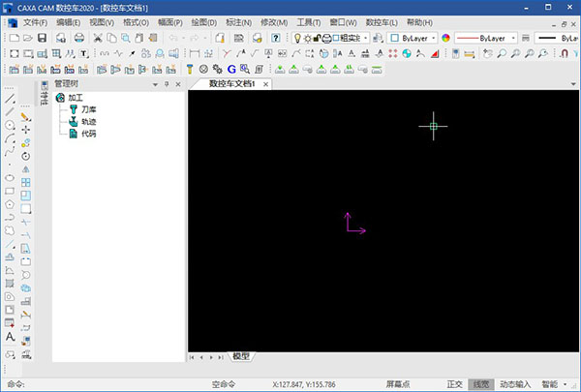Select the Circle drawing tool
The width and height of the screenshot is (581, 392).
10,125
